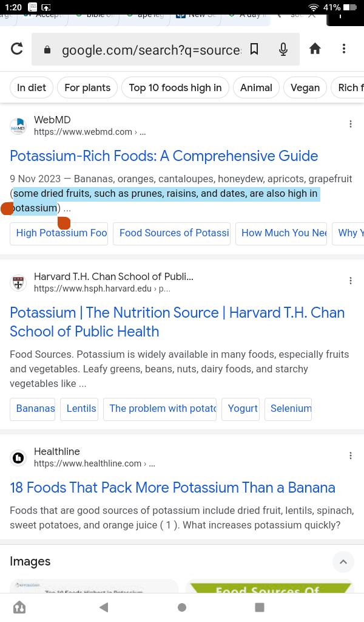The height and width of the screenshot is (622, 364).
Task: Go to browser home page
Action: point(315,49)
